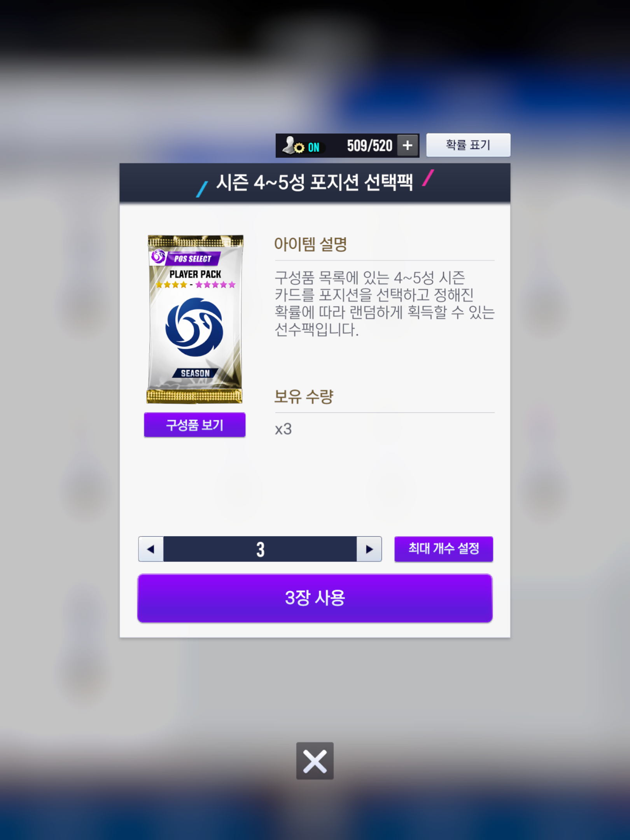Open the 확률 표기 probability display
Image resolution: width=630 pixels, height=840 pixels.
pos(468,145)
